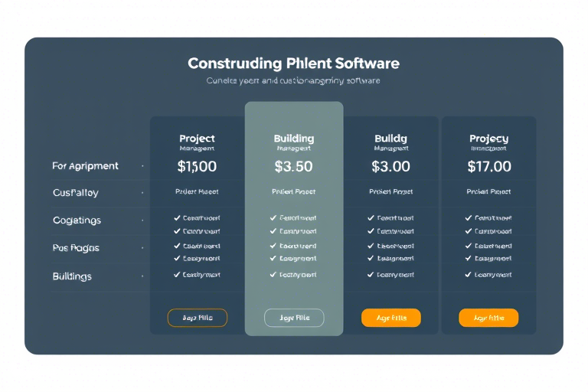
Task: Toggle the first checkmark in highlighted Building column
Action: [273, 217]
